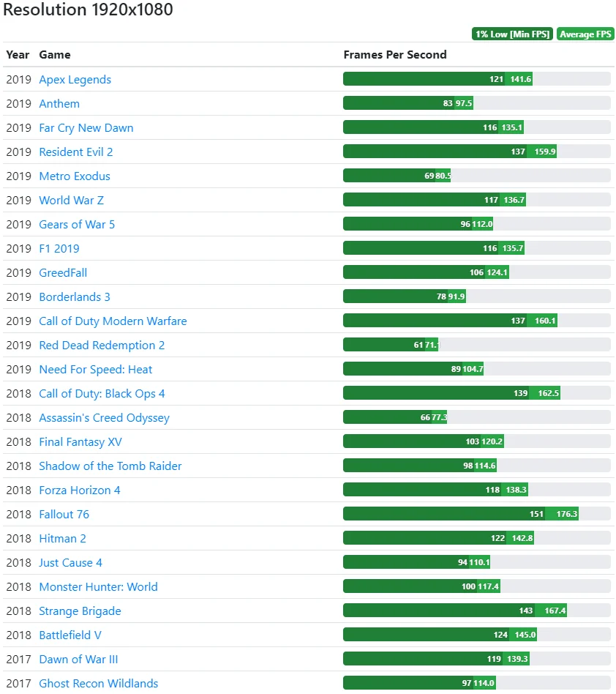
Task: Open the Metro Exodus link
Action: [x=74, y=176]
